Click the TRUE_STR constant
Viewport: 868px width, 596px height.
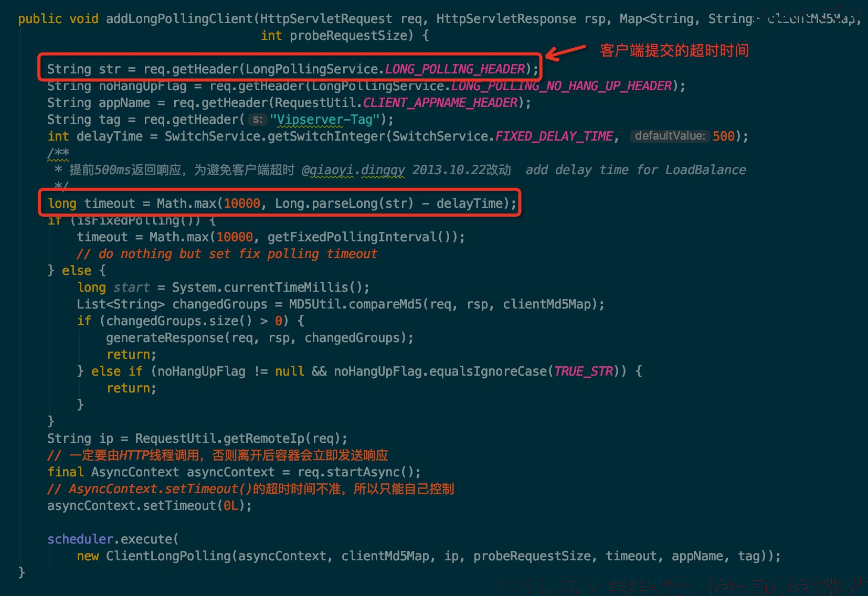(x=583, y=371)
